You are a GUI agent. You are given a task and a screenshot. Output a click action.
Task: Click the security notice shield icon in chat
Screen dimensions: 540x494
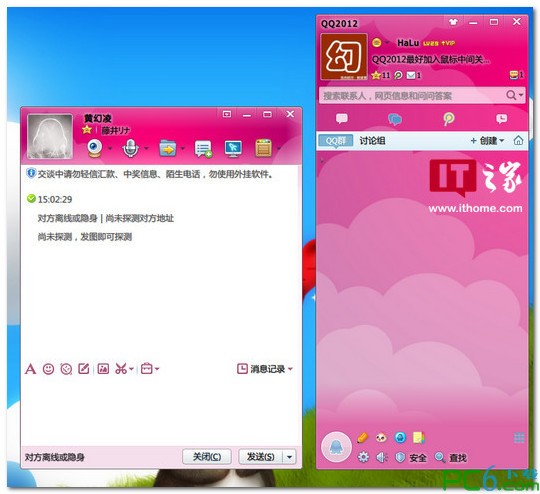click(x=31, y=173)
